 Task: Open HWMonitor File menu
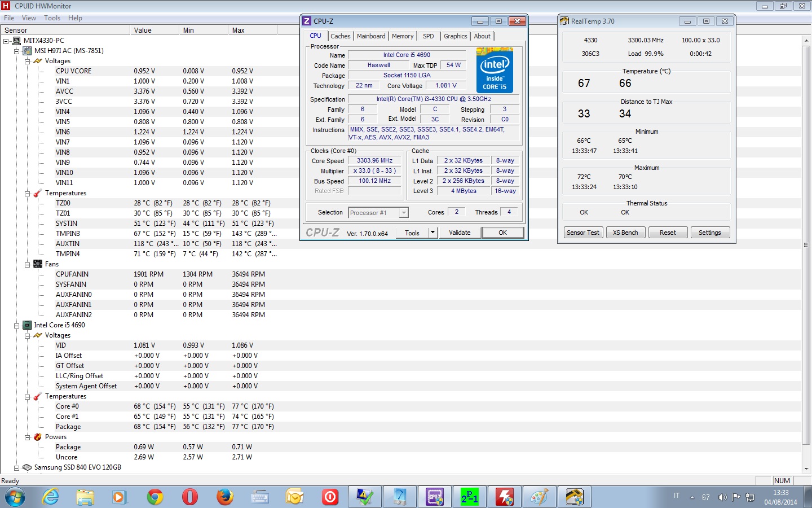(x=9, y=18)
